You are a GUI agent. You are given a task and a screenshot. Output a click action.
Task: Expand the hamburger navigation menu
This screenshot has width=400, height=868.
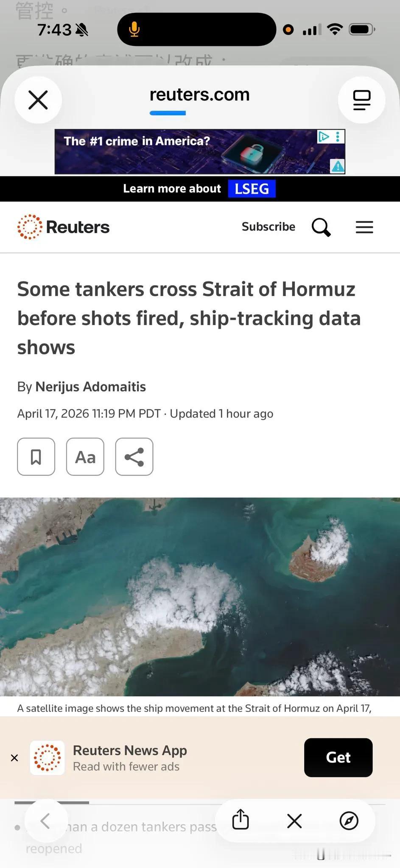[364, 227]
